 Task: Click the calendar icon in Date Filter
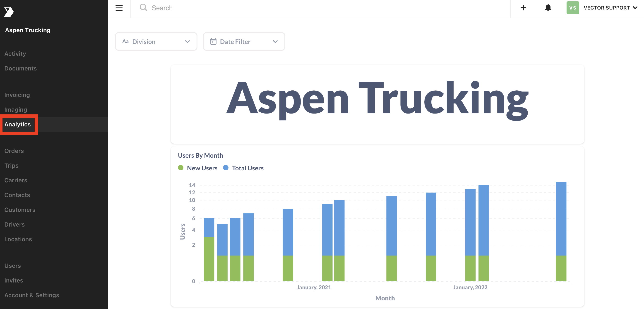coord(213,41)
